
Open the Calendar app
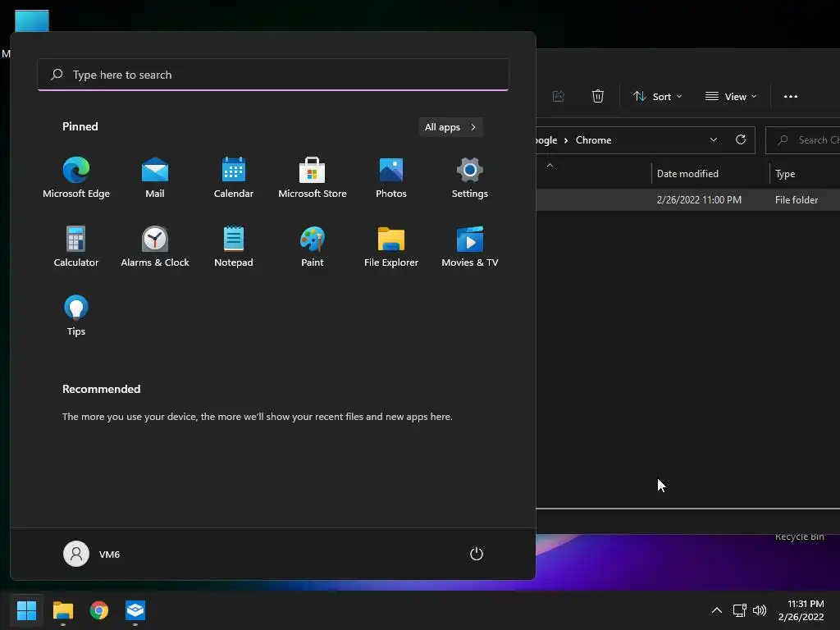234,178
